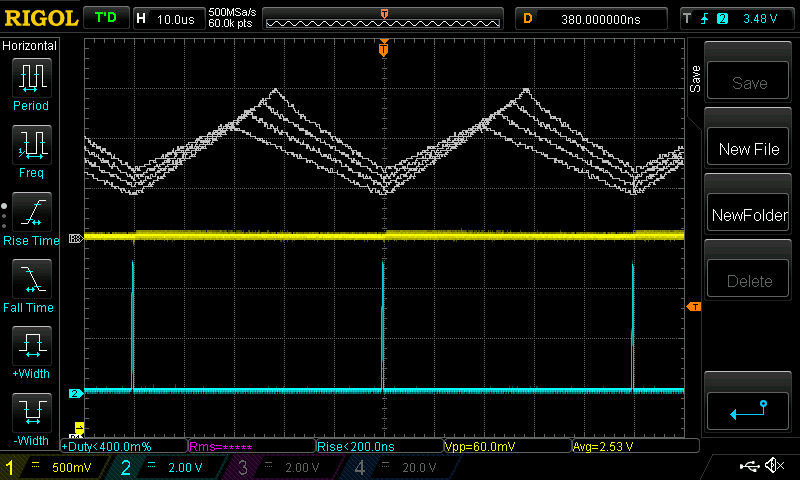The image size is (800, 480).
Task: Enable channel 3 in bottom bar
Action: (287, 467)
